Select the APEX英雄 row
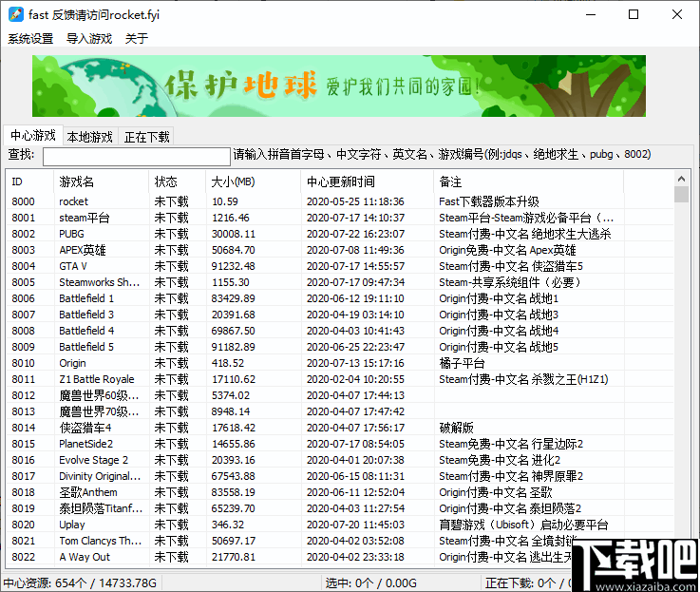Viewport: 700px width, 592px height. click(x=340, y=250)
